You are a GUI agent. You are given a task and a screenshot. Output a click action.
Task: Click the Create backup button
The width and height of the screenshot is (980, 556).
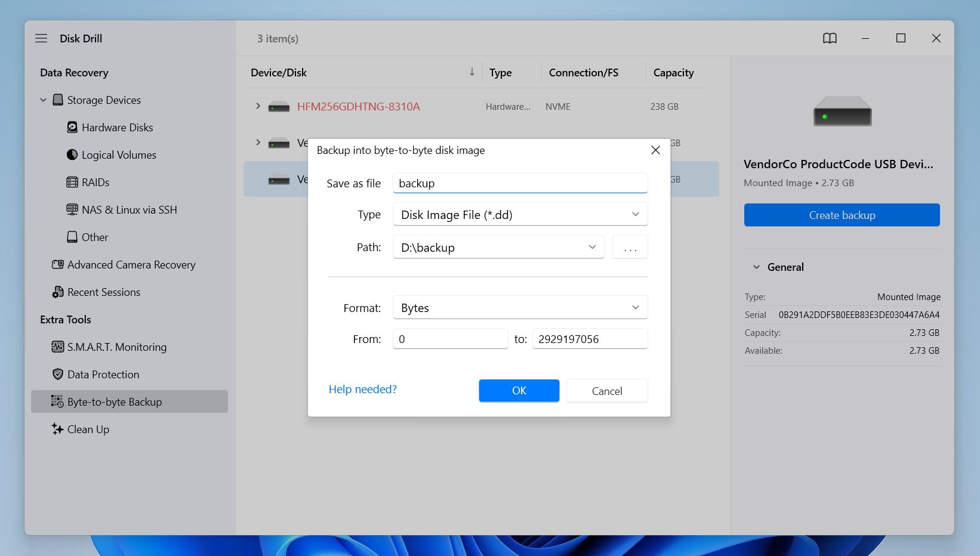[x=842, y=215]
